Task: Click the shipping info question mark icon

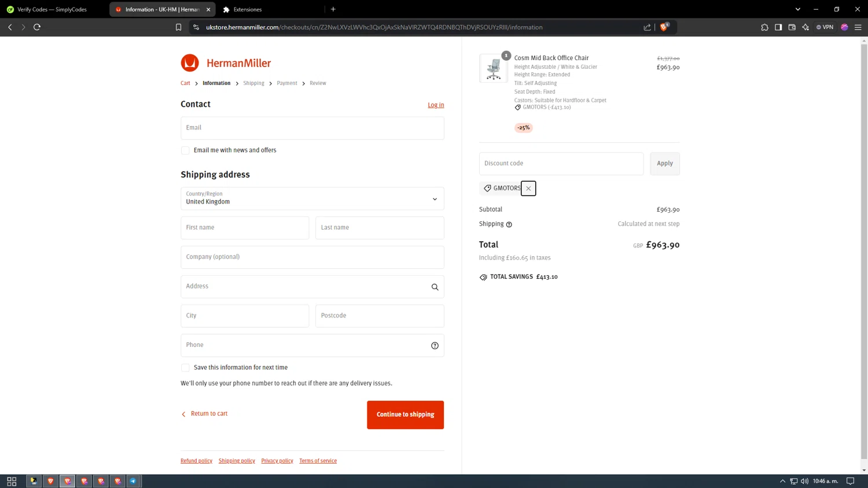Action: (509, 224)
